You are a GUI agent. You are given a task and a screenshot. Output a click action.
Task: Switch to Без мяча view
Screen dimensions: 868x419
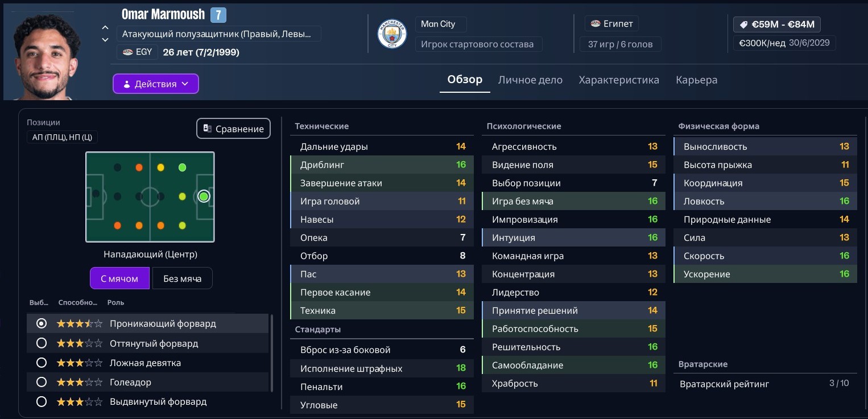(x=182, y=278)
